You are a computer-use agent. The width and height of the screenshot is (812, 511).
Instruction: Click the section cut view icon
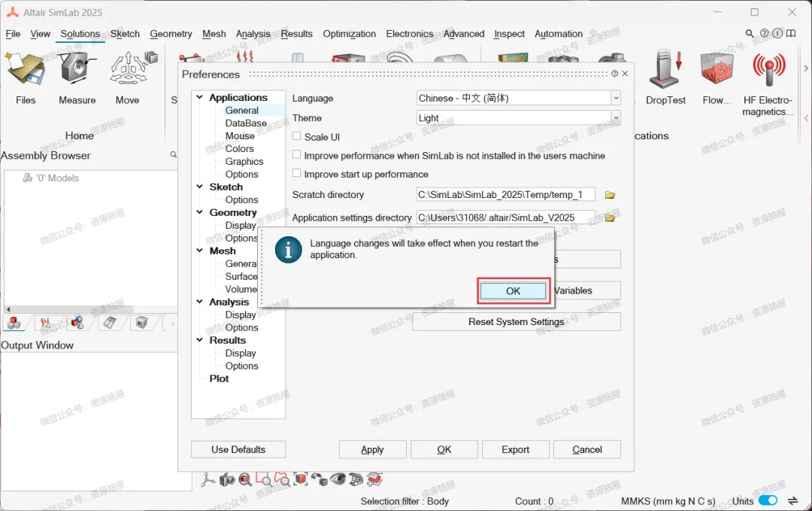[x=356, y=479]
